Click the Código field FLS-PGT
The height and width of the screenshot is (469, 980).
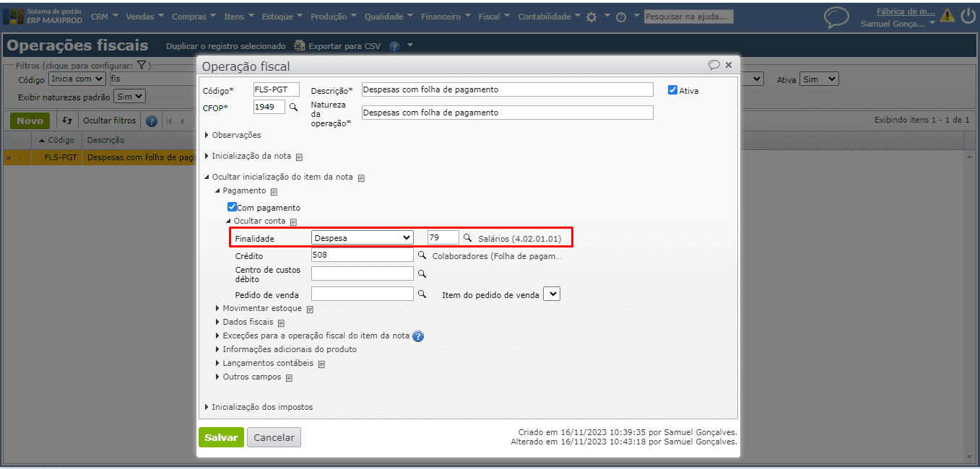276,89
